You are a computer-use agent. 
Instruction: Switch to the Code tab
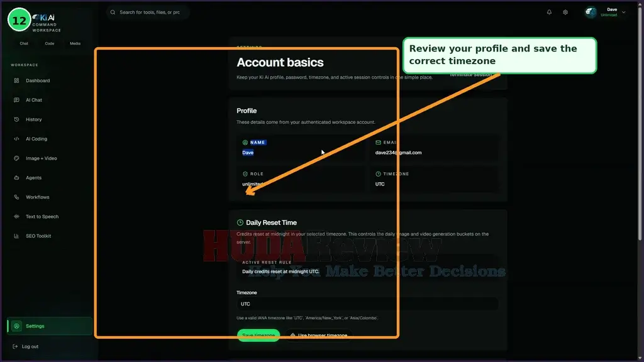(50, 43)
